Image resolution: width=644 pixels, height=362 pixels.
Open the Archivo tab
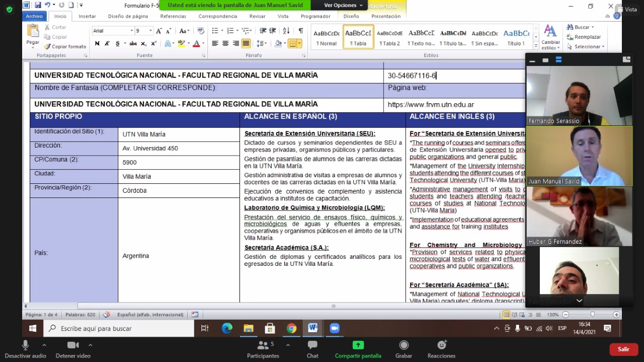pos(35,16)
